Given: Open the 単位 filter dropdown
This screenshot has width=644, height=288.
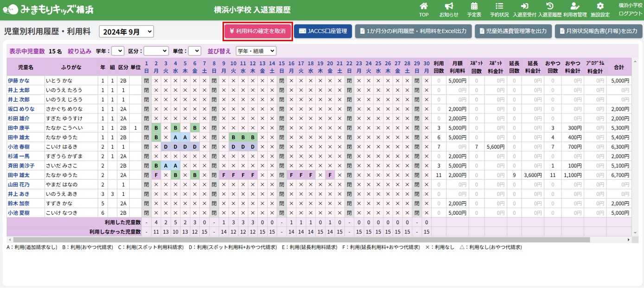Looking at the screenshot, I should (195, 51).
